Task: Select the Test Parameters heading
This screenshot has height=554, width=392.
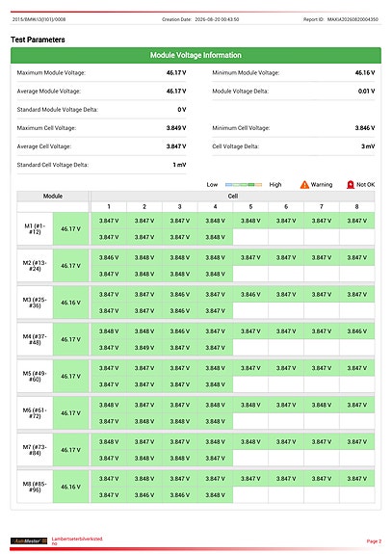Action: point(38,40)
